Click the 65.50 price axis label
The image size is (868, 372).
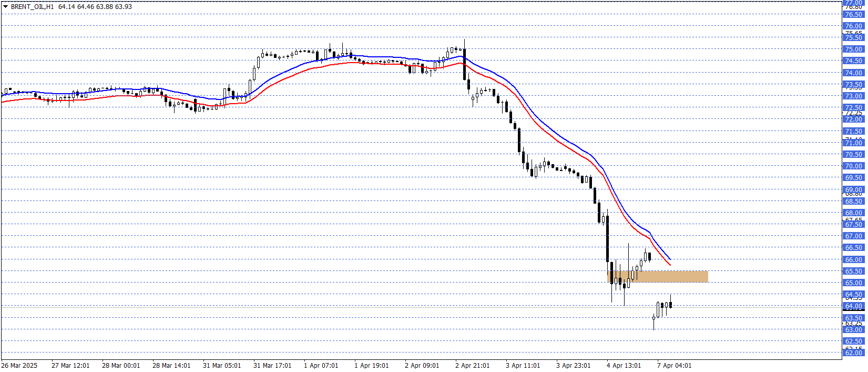853,272
